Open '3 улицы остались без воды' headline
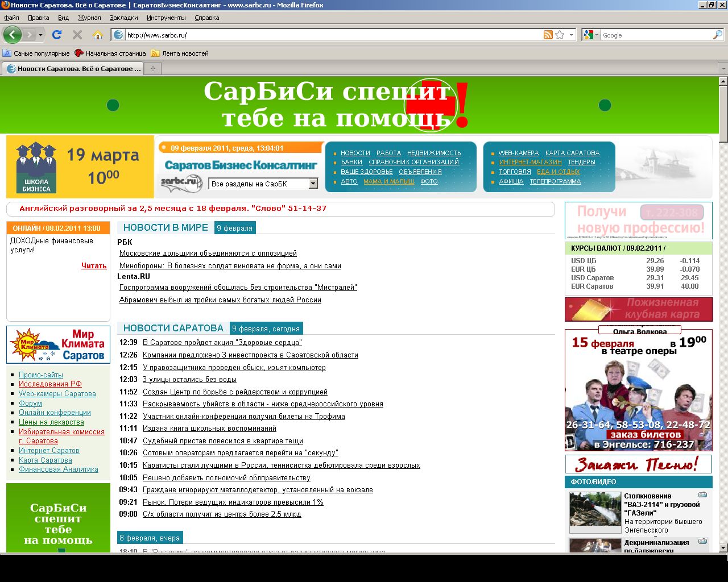Viewport: 728px width, 582px height. pos(189,379)
